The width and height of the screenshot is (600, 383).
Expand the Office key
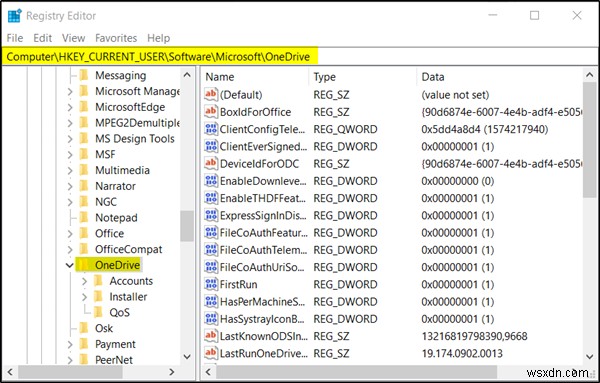70,233
